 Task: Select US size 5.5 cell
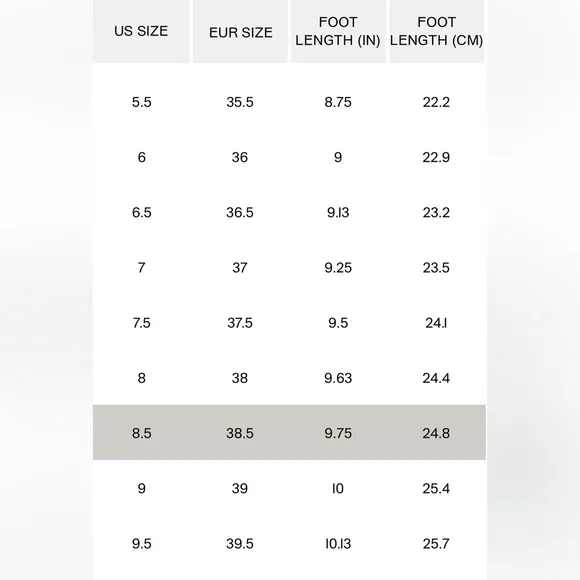coord(142,102)
